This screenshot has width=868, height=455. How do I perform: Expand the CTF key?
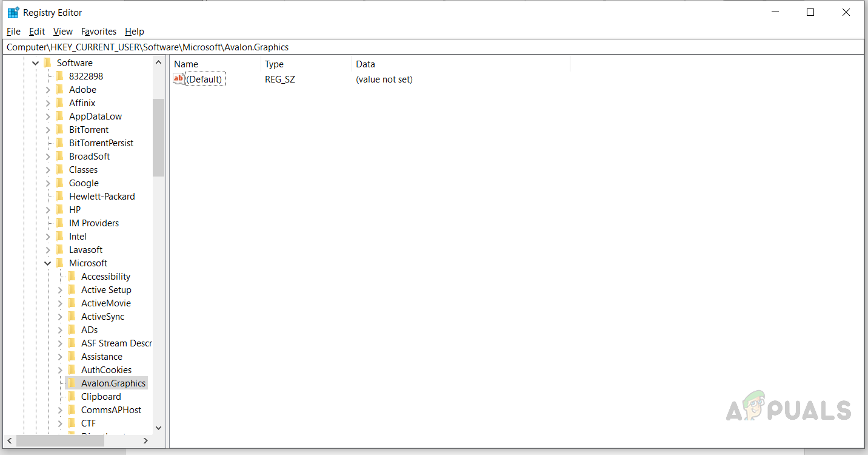click(60, 423)
